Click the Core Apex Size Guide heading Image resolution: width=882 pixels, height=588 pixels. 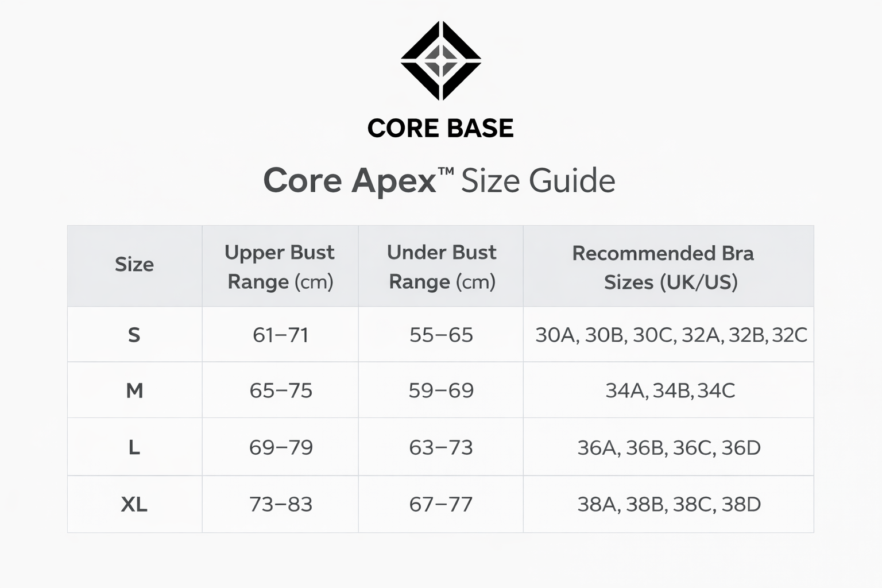(439, 180)
